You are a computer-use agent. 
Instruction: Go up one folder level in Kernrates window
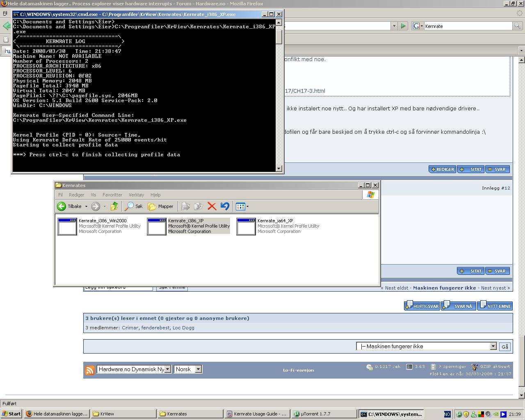pos(114,206)
